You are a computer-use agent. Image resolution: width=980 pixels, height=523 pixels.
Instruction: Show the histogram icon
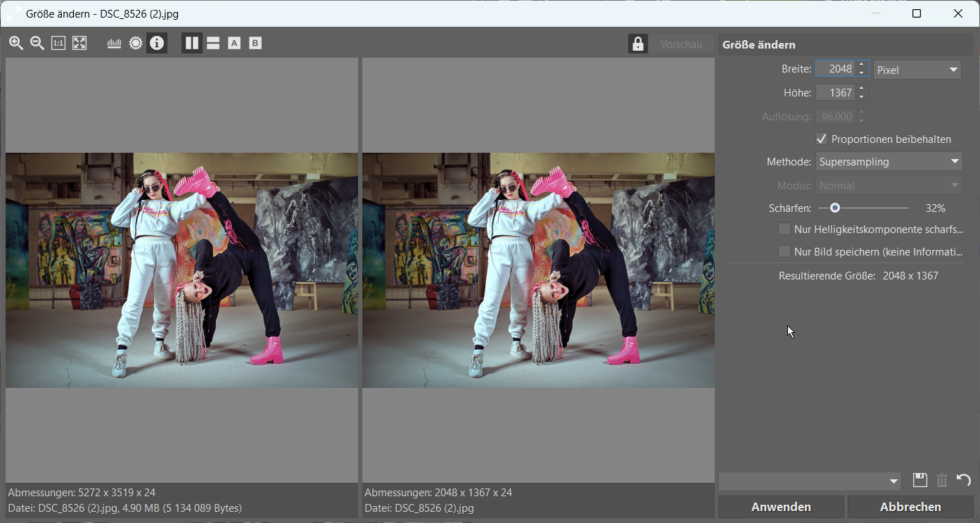[114, 44]
